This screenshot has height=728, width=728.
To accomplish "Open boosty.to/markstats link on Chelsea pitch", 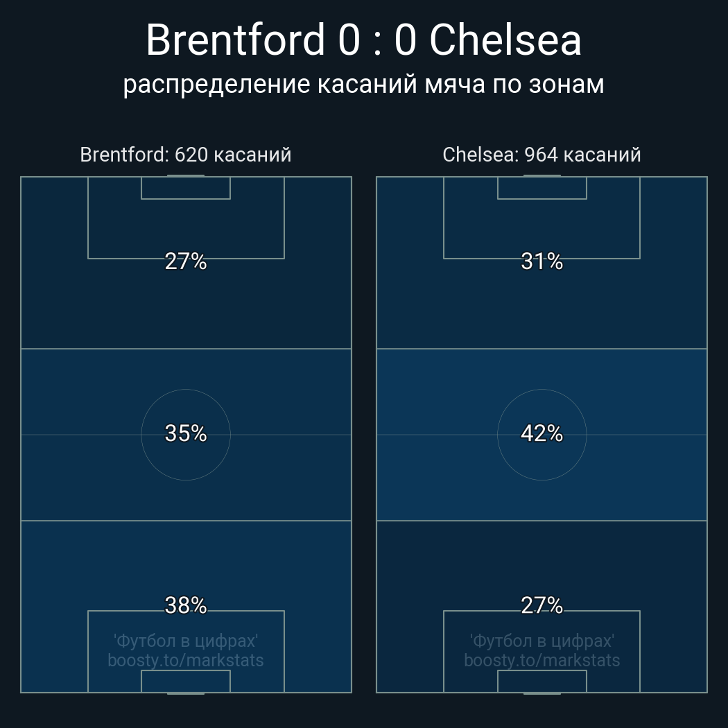I will 541,660.
